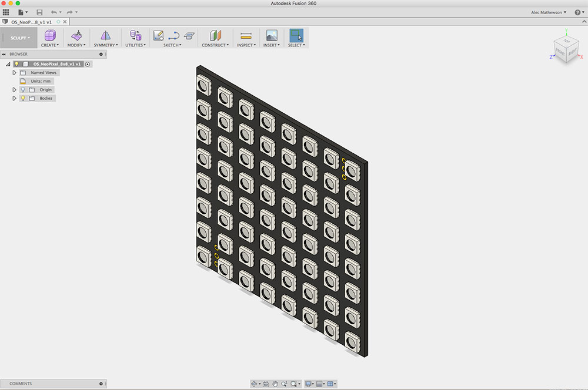The width and height of the screenshot is (588, 390).
Task: Click the Modify edit form icon
Action: click(76, 36)
